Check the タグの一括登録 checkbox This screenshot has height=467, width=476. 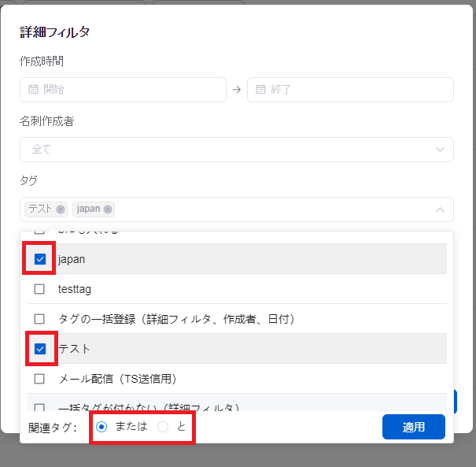pos(39,319)
